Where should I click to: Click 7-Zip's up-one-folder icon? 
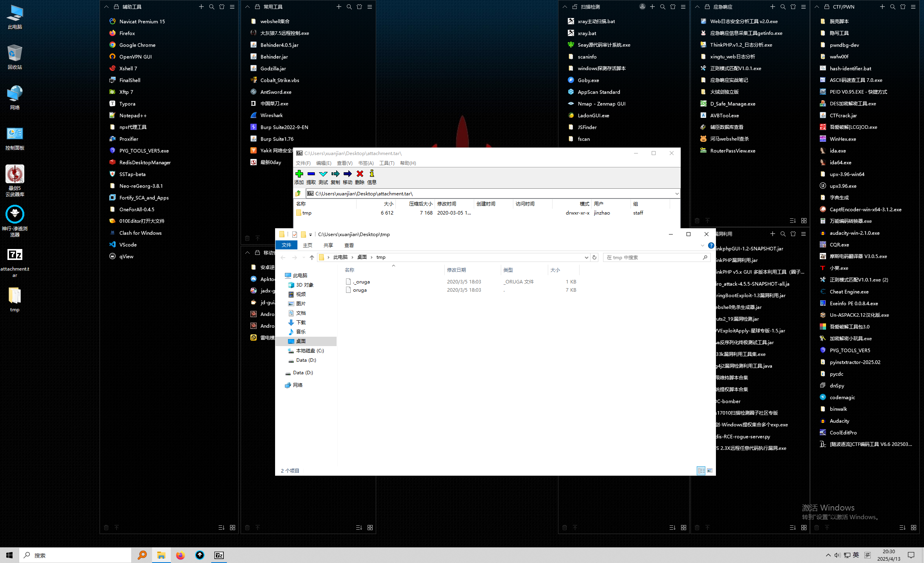[299, 193]
